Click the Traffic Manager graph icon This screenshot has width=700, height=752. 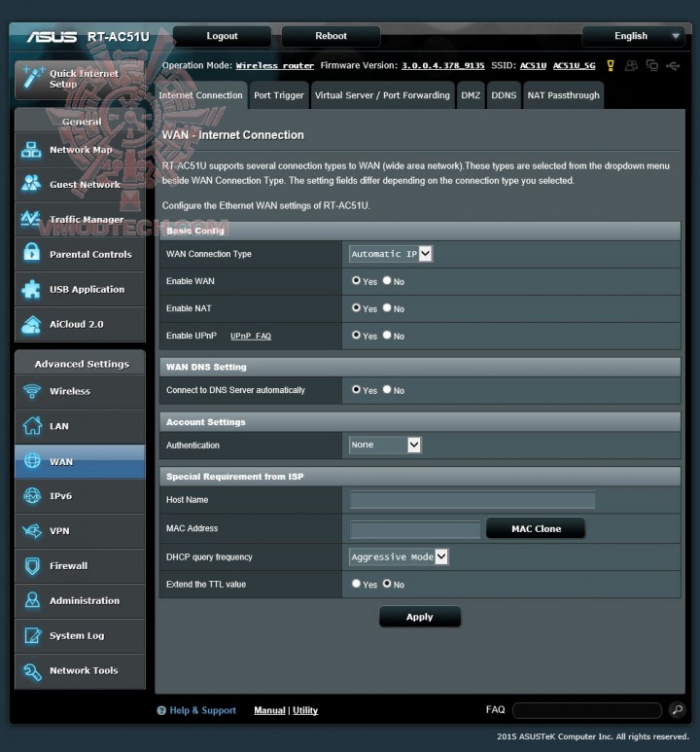31,219
